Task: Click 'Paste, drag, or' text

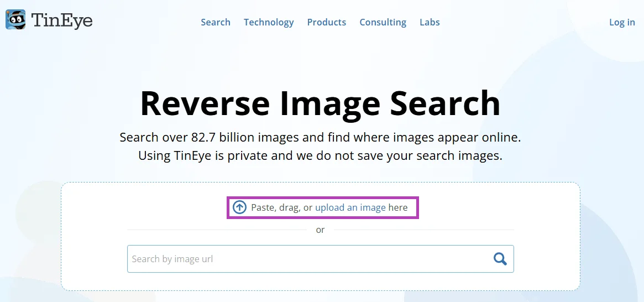Action: point(282,207)
